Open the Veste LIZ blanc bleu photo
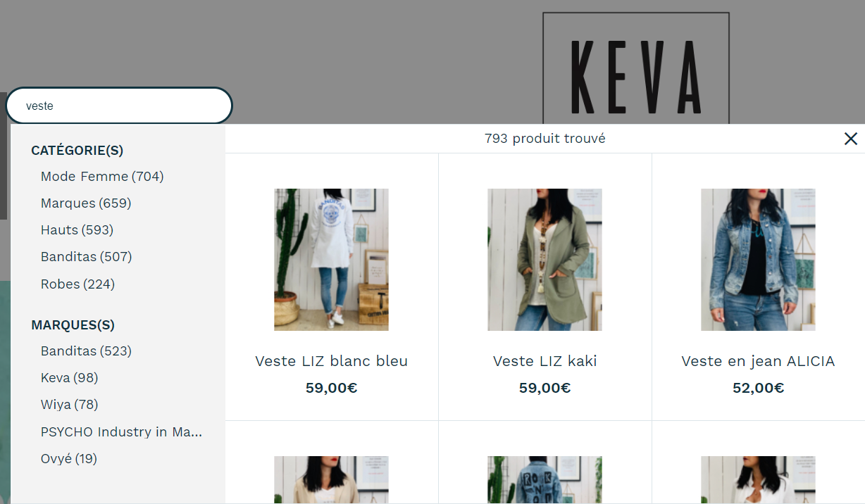 (331, 260)
